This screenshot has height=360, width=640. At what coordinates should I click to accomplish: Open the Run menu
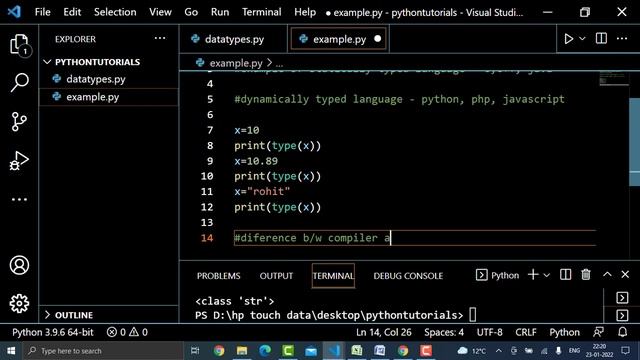tap(220, 12)
